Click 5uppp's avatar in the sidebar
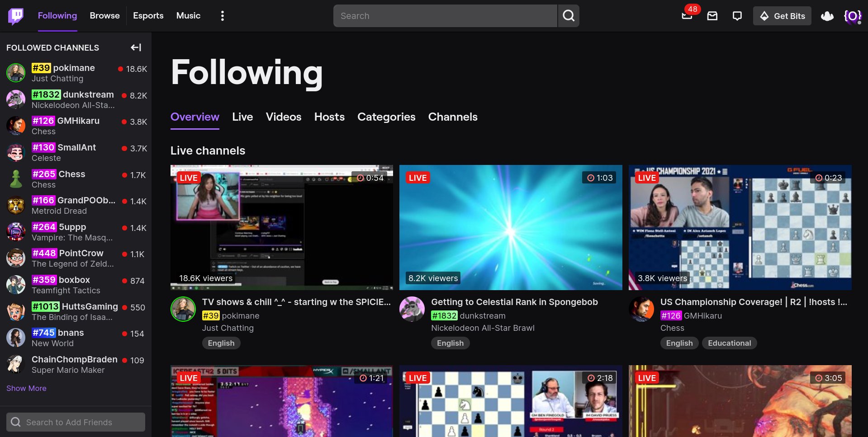 click(16, 232)
